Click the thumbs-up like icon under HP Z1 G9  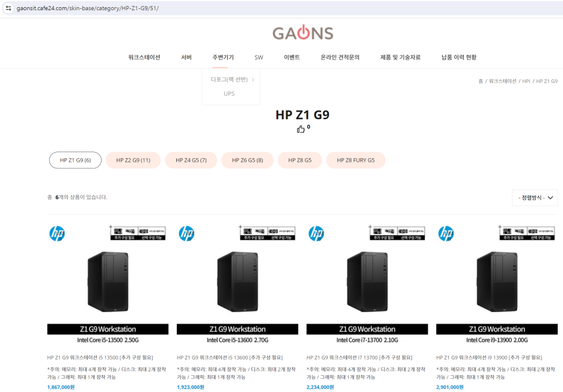[301, 129]
